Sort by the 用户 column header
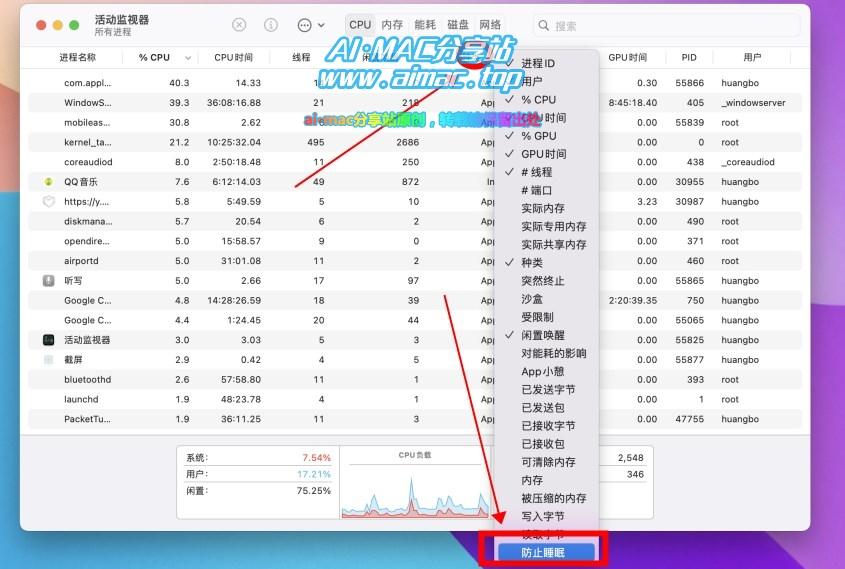The image size is (845, 569). 752,58
